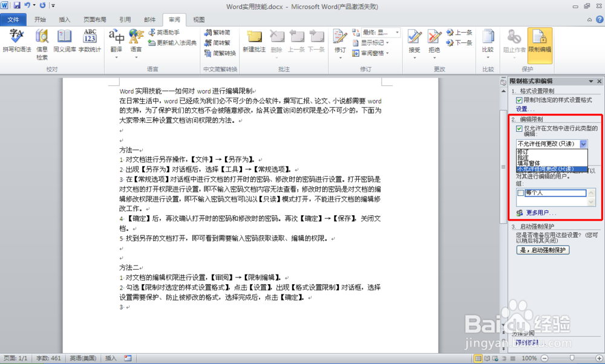Zoom in with plus button
Screen dimensions: 605x364
pos(599,358)
